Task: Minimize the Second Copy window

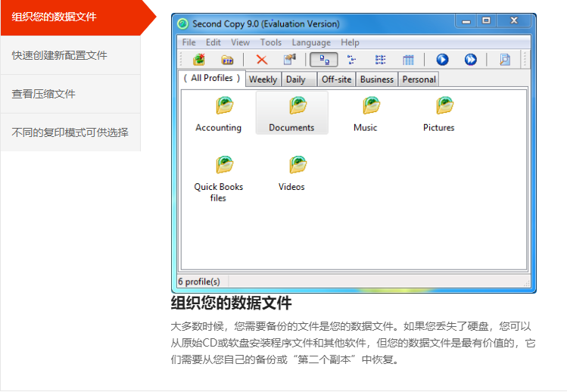Action: coord(466,21)
